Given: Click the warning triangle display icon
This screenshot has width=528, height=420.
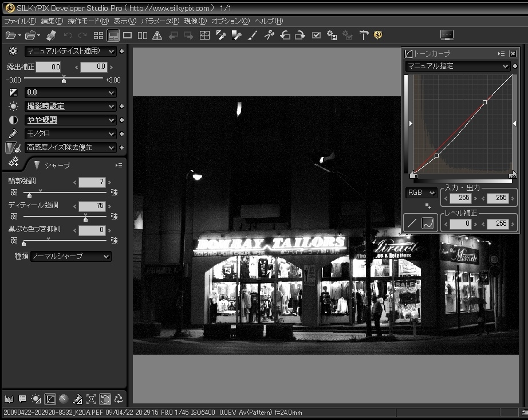Looking at the screenshot, I should tap(157, 36).
